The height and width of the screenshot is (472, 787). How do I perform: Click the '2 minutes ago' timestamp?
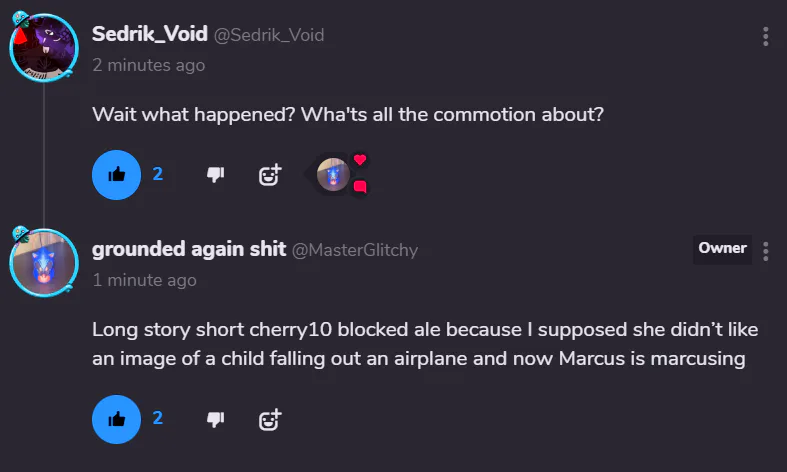[x=148, y=65]
